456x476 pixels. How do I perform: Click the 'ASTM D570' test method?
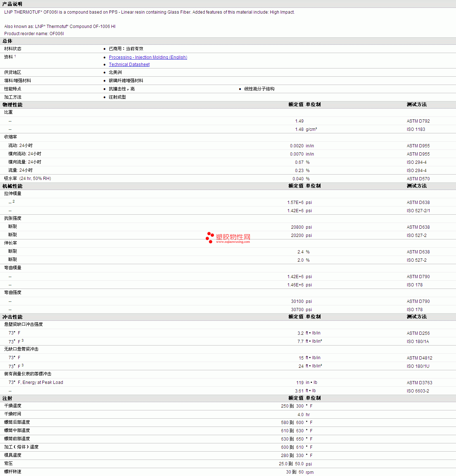click(x=418, y=179)
